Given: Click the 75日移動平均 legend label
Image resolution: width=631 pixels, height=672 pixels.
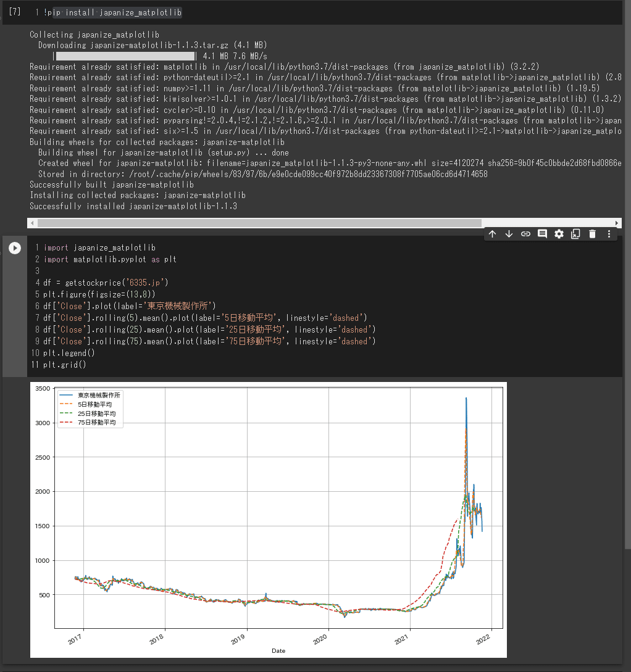Looking at the screenshot, I should [96, 423].
